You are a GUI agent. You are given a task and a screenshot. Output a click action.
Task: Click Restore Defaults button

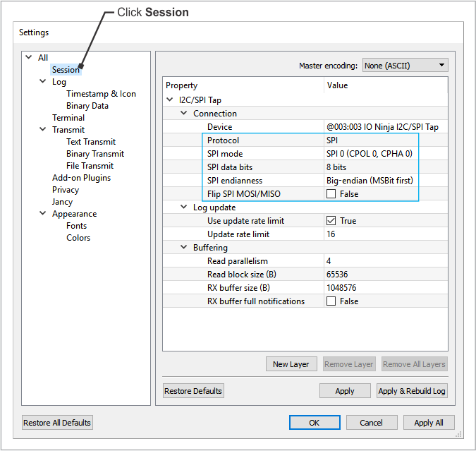(193, 391)
